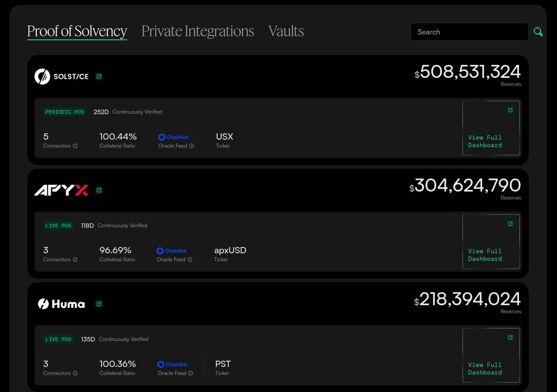557x392 pixels.
Task: Click Oracle Feed info icon in APYX card
Action: click(190, 260)
